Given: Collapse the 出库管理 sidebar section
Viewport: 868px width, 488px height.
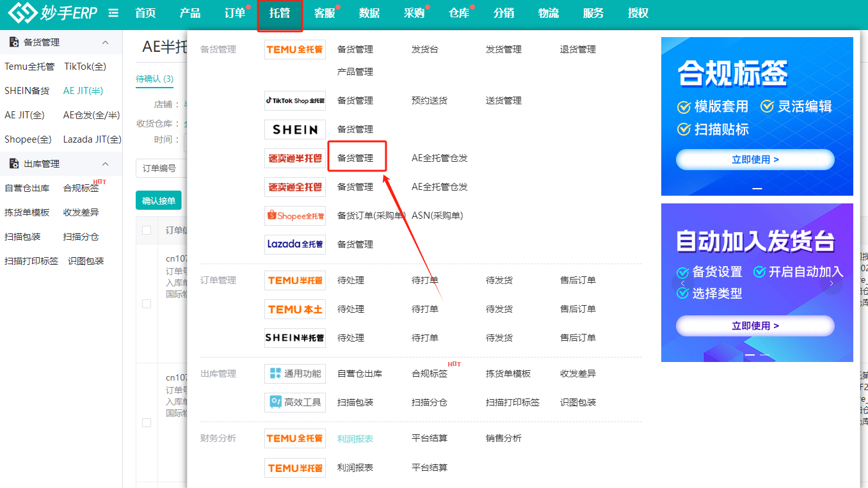Looking at the screenshot, I should coord(106,164).
